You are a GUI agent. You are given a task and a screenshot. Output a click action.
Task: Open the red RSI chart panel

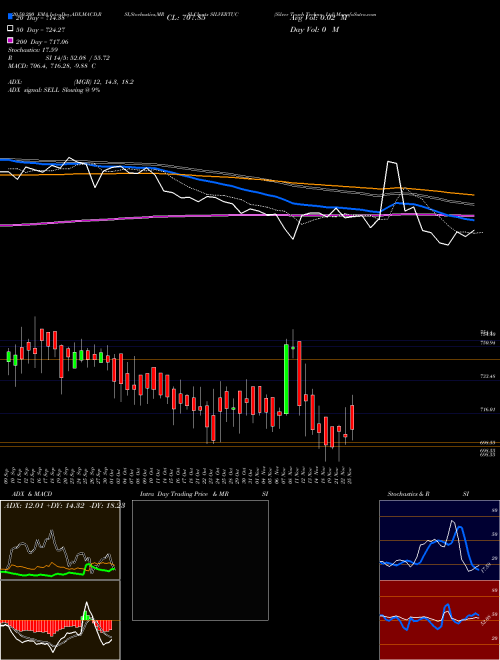[x=439, y=620]
